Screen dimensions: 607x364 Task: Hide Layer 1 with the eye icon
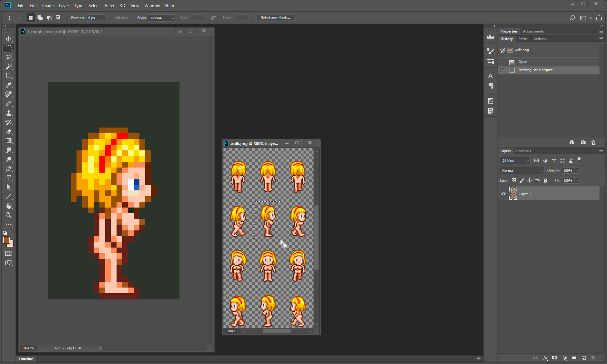pyautogui.click(x=503, y=194)
